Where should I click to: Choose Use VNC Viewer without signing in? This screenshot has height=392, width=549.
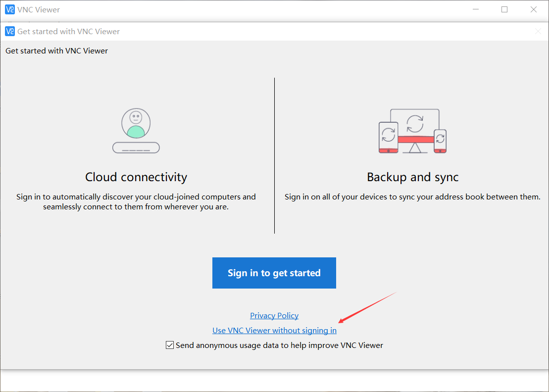274,331
